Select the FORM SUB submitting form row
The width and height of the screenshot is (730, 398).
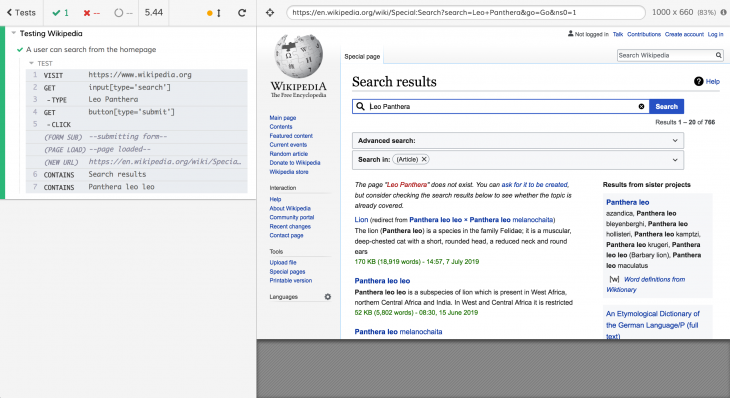click(137, 137)
